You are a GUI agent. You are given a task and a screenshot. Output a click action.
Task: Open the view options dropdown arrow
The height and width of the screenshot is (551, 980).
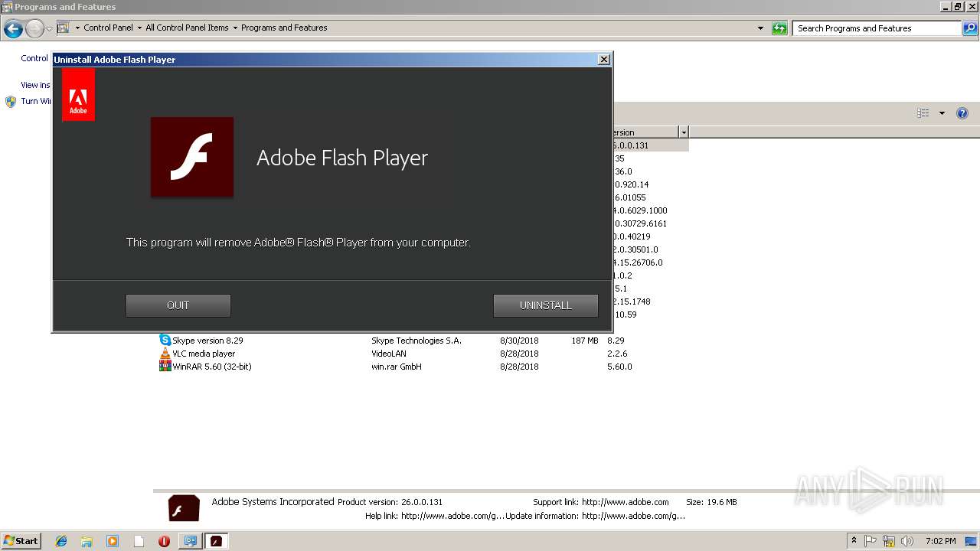(x=942, y=113)
